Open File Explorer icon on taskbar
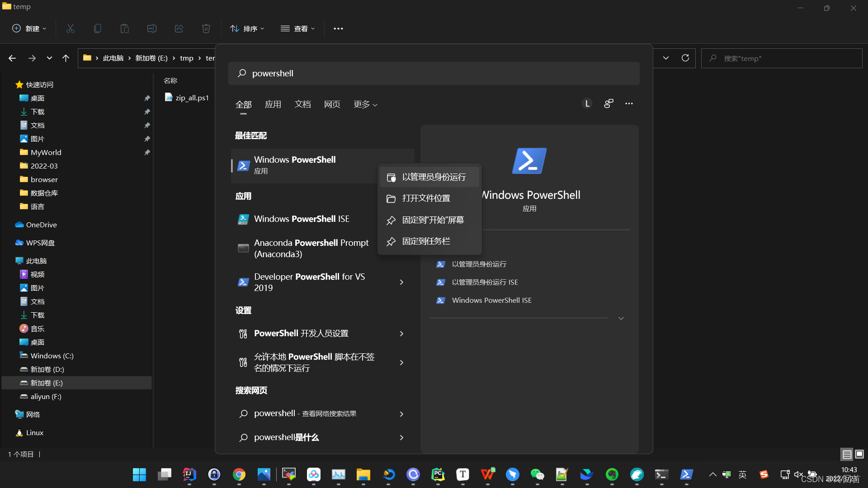The height and width of the screenshot is (488, 868). [x=363, y=474]
